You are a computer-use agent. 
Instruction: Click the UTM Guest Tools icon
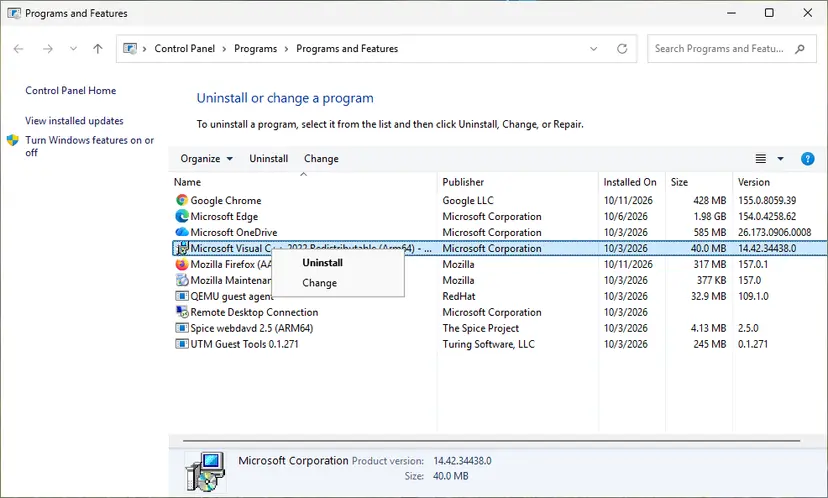(x=182, y=344)
